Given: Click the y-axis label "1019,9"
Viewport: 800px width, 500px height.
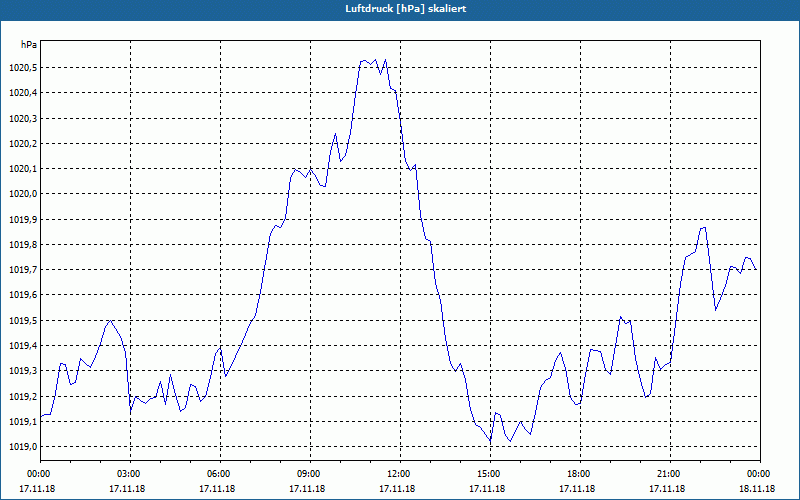Looking at the screenshot, I should [23, 219].
